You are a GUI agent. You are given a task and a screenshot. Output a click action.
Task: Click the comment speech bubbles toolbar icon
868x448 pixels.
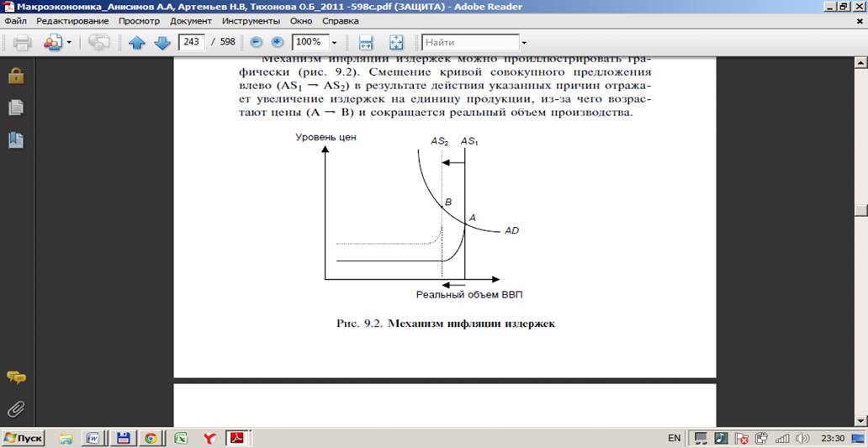[99, 43]
